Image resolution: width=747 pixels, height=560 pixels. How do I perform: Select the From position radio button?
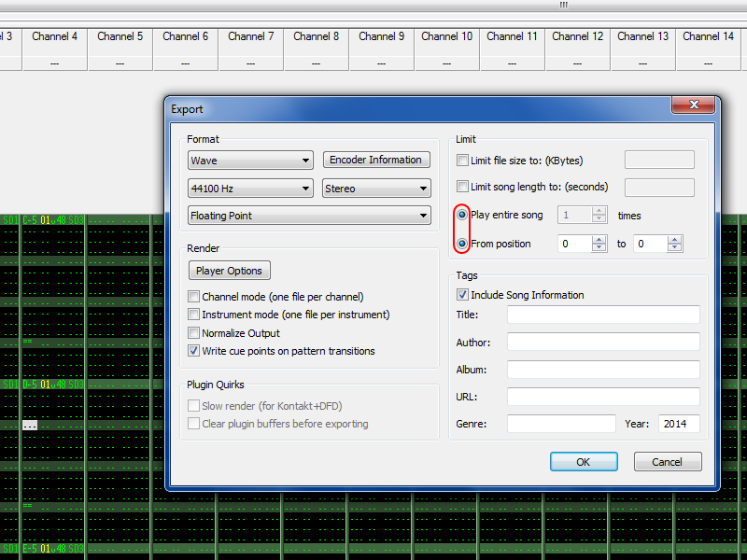[462, 244]
